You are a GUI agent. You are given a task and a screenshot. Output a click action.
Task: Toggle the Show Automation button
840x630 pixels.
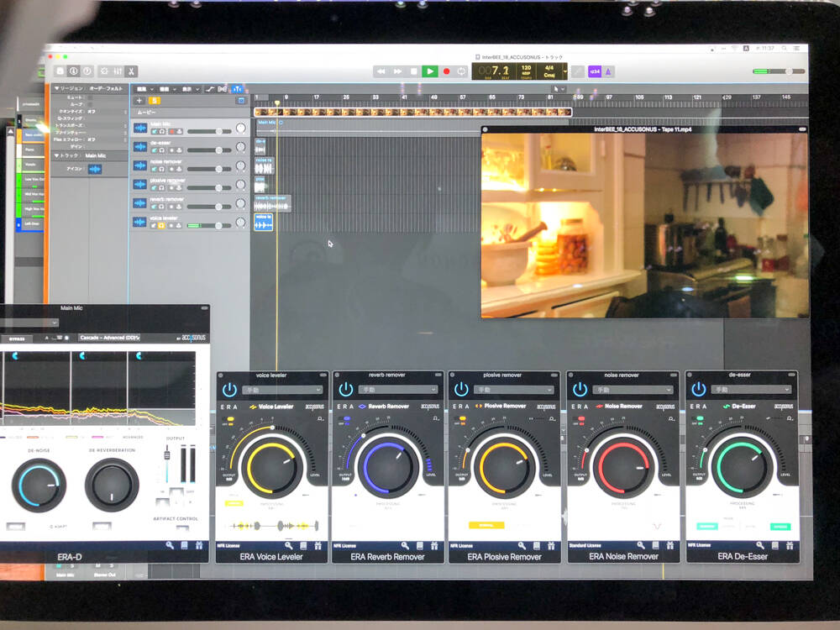(x=209, y=89)
